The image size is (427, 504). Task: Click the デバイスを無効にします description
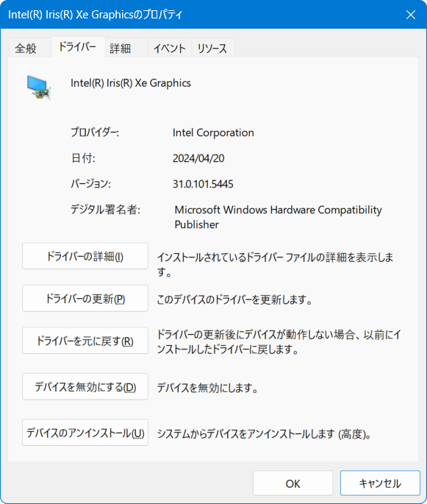click(x=207, y=388)
